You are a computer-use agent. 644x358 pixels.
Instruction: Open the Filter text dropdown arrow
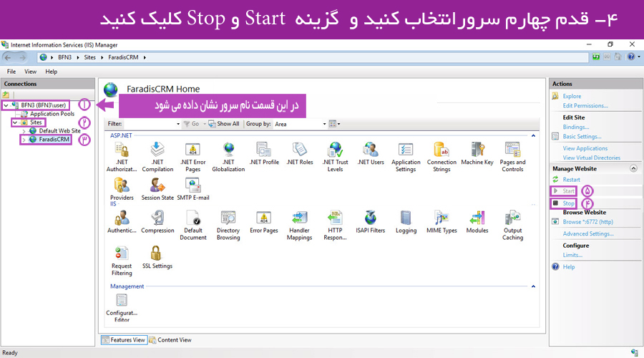click(x=178, y=124)
